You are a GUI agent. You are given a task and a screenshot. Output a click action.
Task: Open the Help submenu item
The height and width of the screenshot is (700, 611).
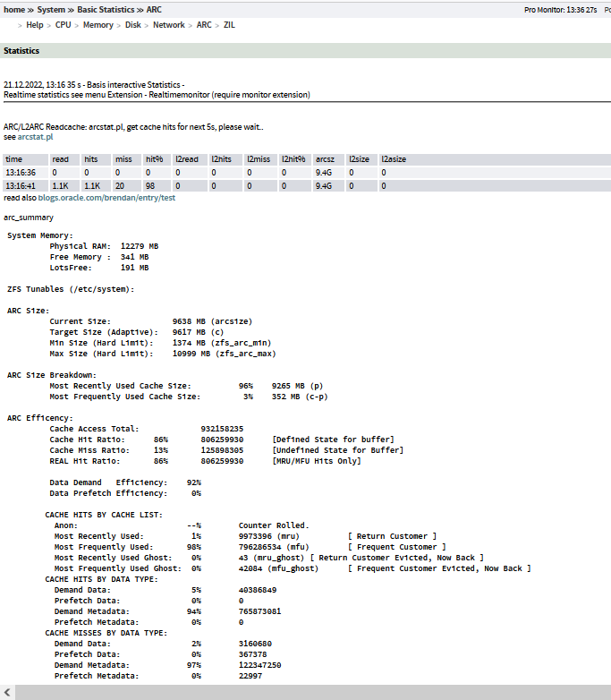pos(35,25)
